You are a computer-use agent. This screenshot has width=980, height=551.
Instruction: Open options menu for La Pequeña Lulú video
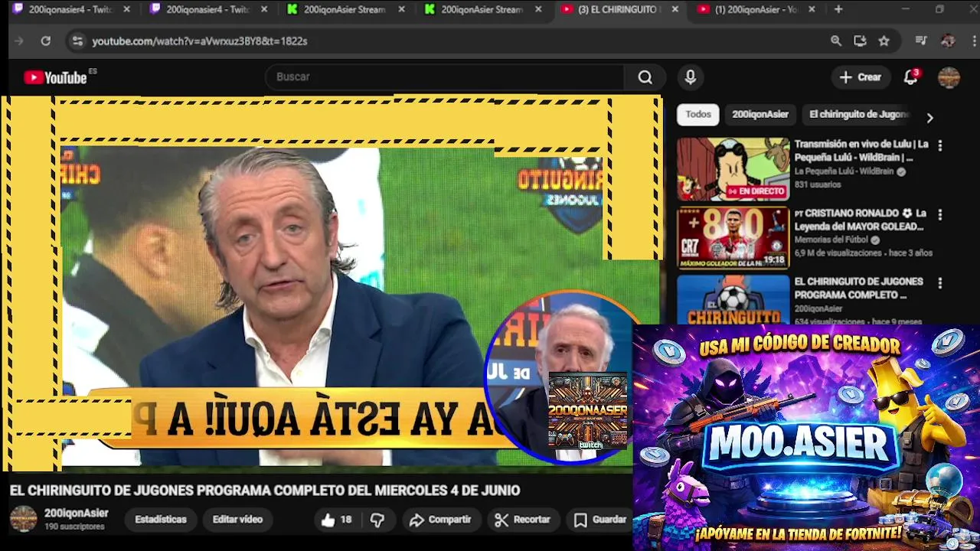coord(939,145)
